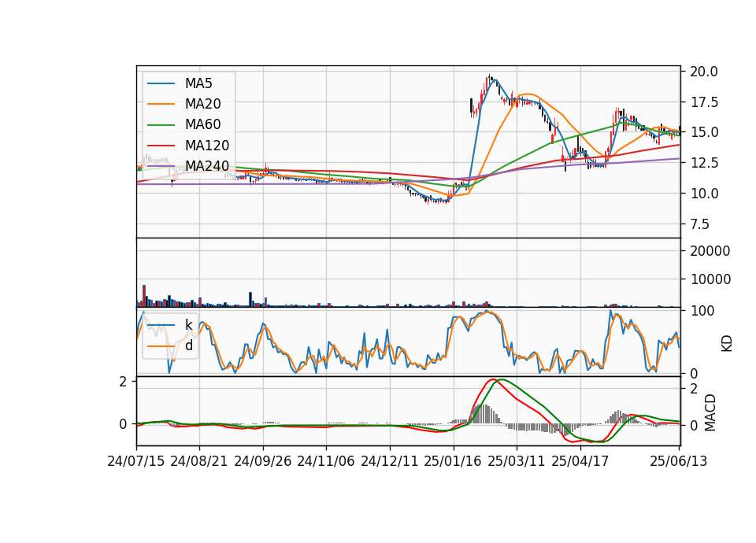The image size is (756, 543).
Task: Click the KD axis title
Action: [727, 344]
